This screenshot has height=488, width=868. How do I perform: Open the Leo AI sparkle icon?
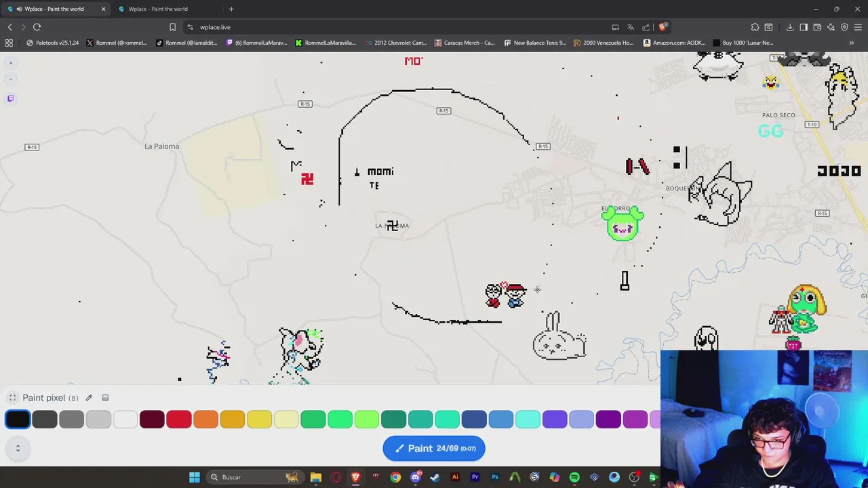pyautogui.click(x=831, y=27)
